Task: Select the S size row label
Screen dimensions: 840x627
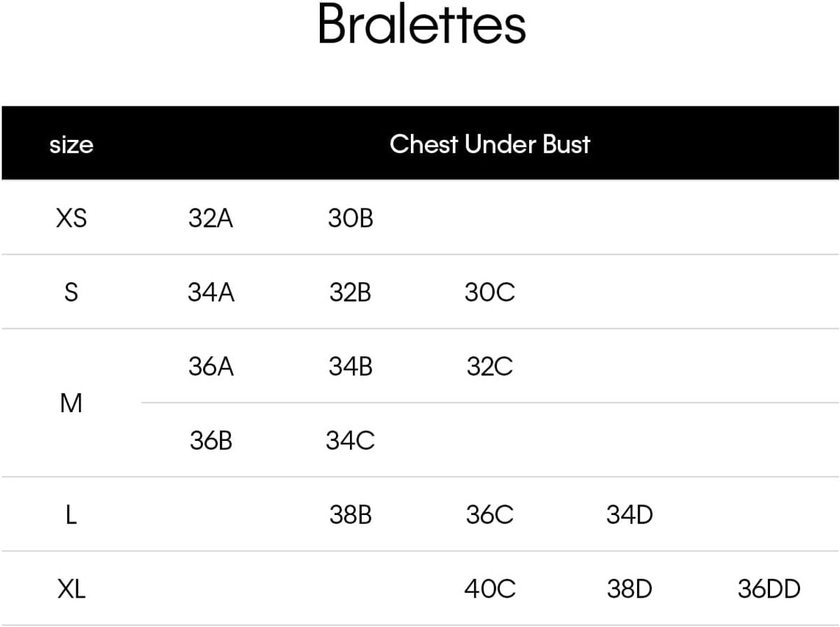Action: [x=71, y=293]
